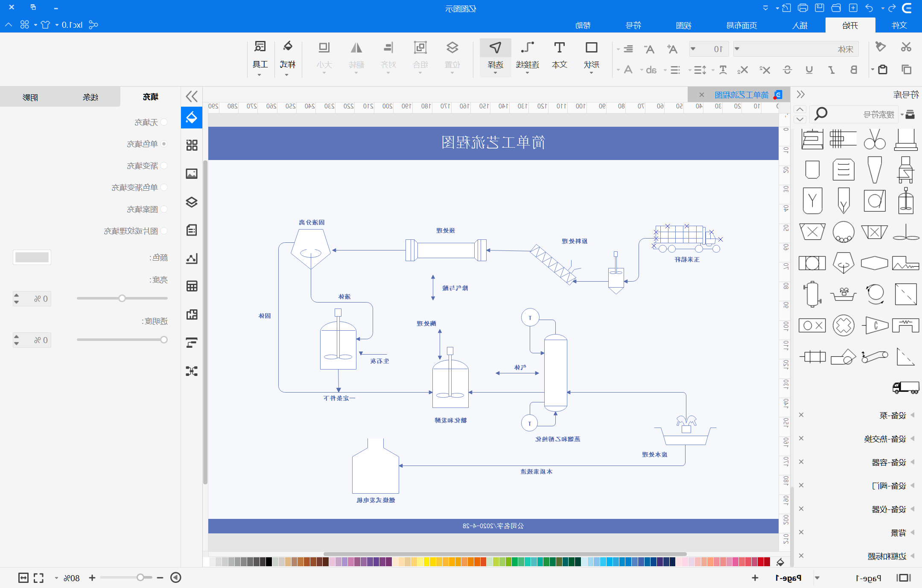The height and width of the screenshot is (588, 922).
Task: Click the full-screen icon in status bar
Action: (39, 578)
